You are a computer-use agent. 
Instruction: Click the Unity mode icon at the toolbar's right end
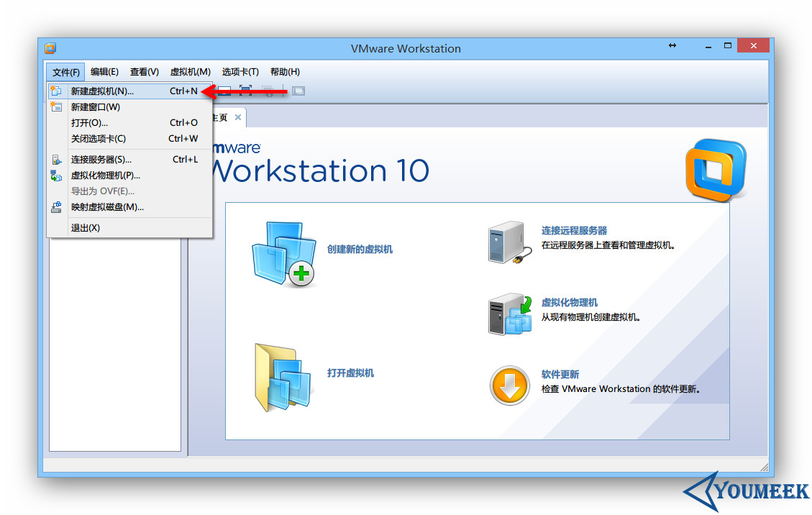tap(298, 91)
